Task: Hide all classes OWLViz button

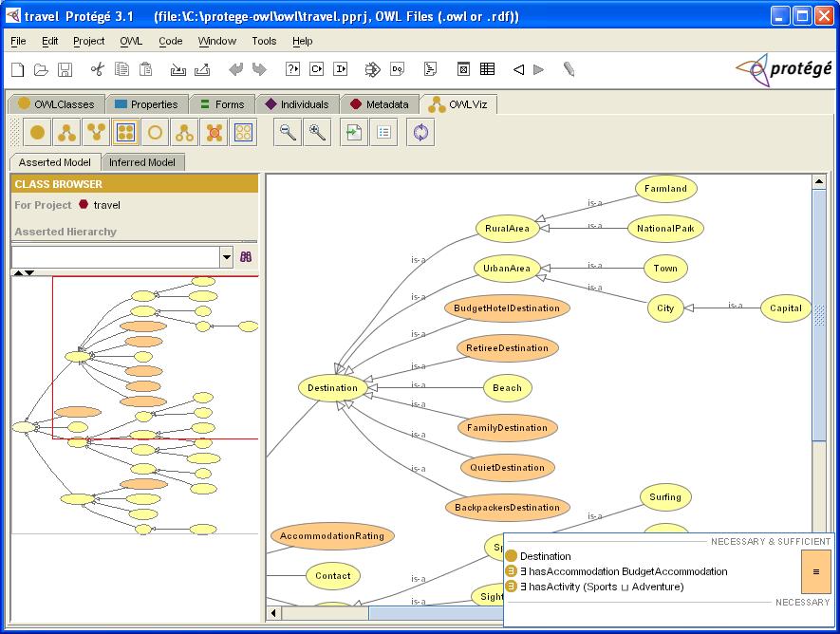Action: point(243,132)
